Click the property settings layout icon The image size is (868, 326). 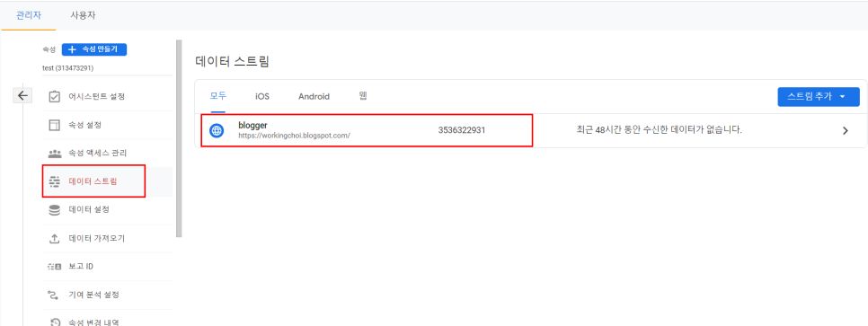pyautogui.click(x=54, y=125)
